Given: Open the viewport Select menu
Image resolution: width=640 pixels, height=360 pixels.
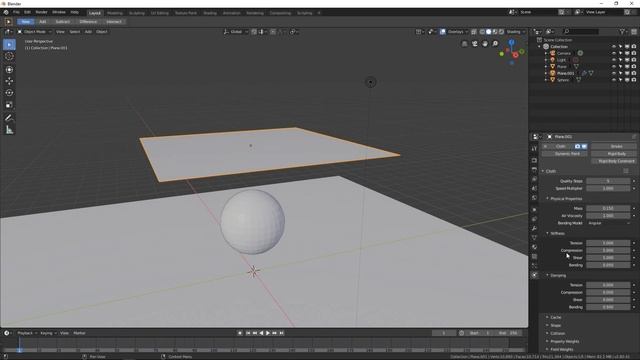Looking at the screenshot, I should point(74,32).
